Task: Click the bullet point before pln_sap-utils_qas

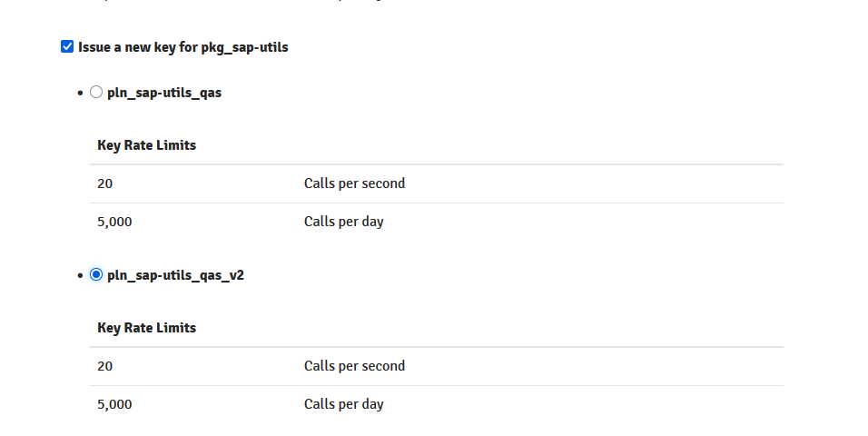Action: [81, 94]
